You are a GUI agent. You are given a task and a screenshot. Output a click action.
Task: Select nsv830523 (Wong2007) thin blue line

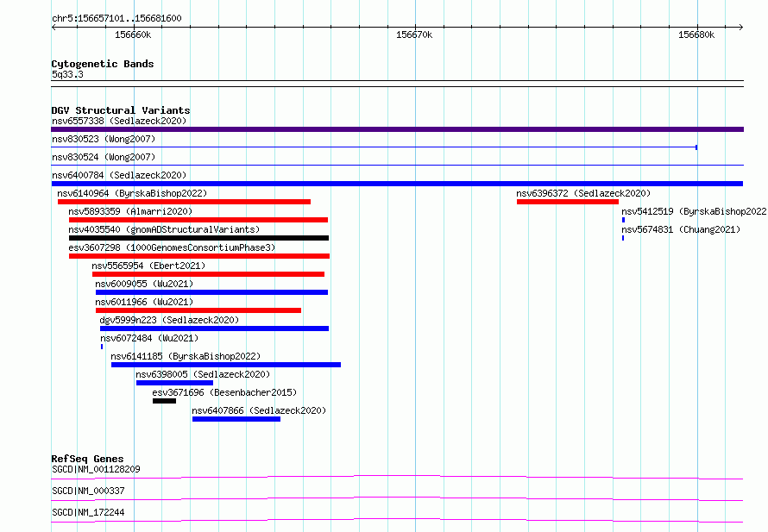(375, 147)
